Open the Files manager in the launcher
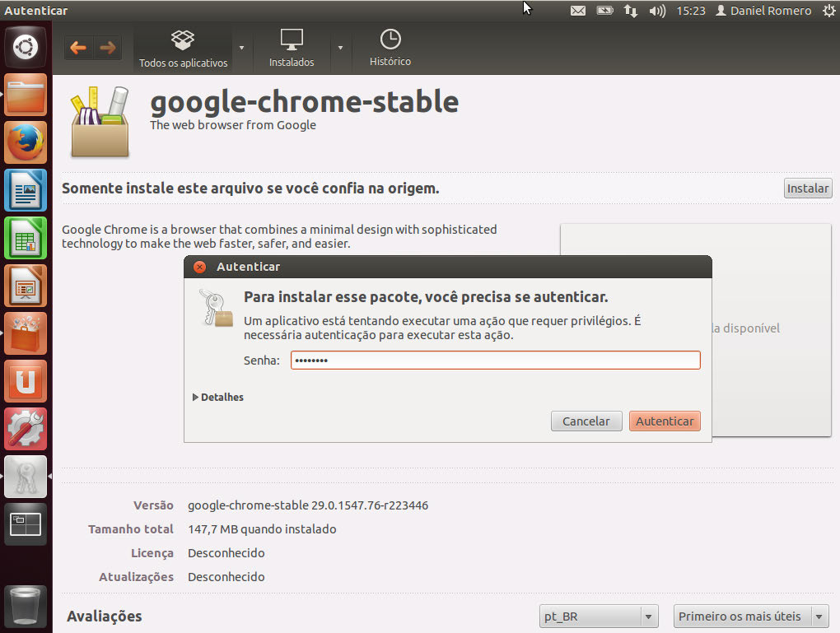 pyautogui.click(x=26, y=95)
